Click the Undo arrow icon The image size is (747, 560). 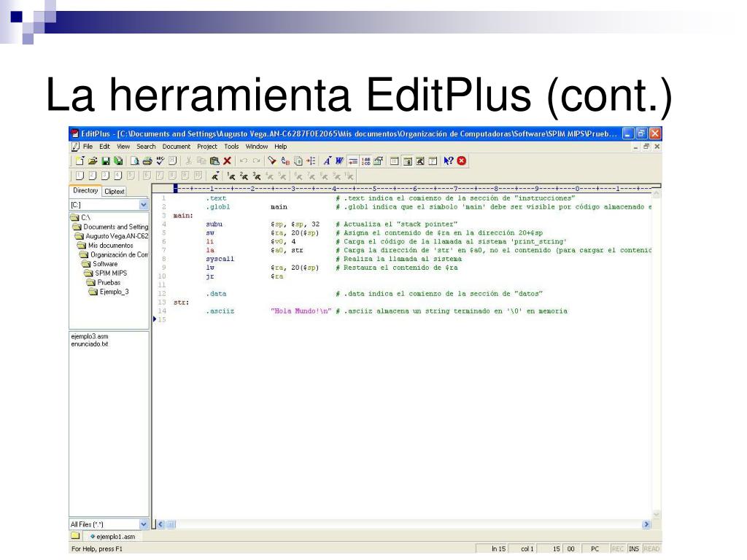pos(244,161)
